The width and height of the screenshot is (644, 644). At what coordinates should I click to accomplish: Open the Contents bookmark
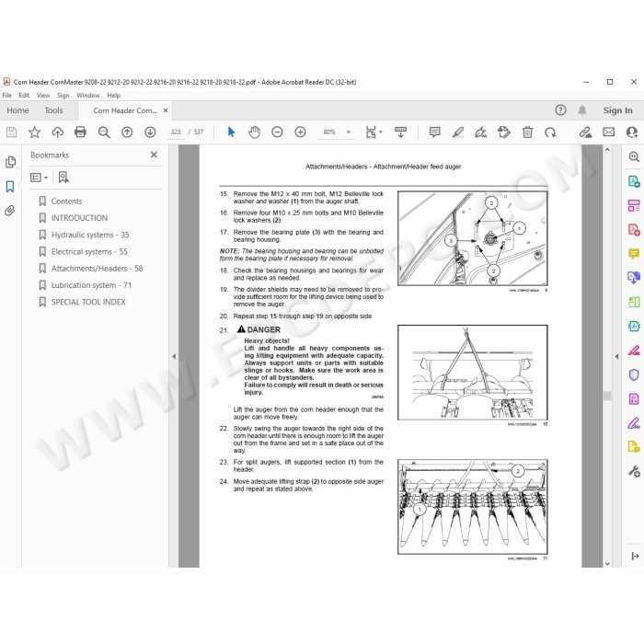coord(66,201)
